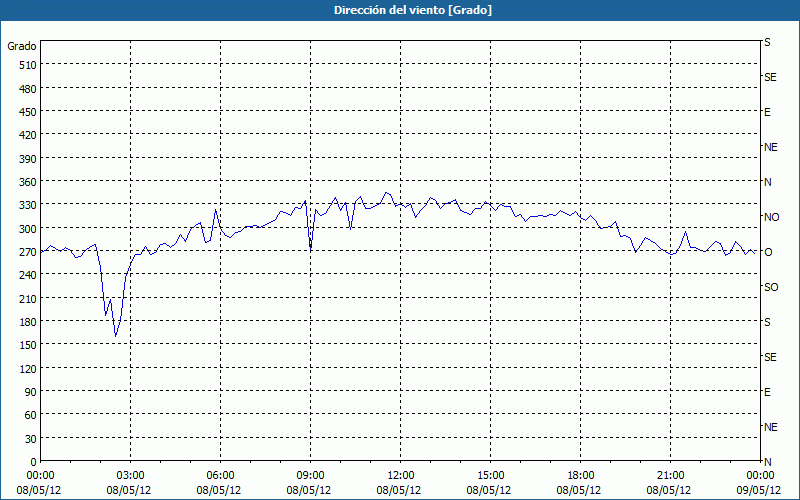800x500 pixels.
Task: Select the 90 y-axis value
Action: coord(31,392)
